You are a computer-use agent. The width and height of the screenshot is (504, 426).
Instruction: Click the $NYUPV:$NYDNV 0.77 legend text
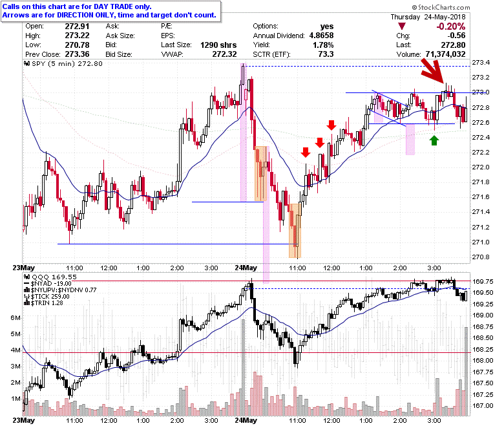63,290
